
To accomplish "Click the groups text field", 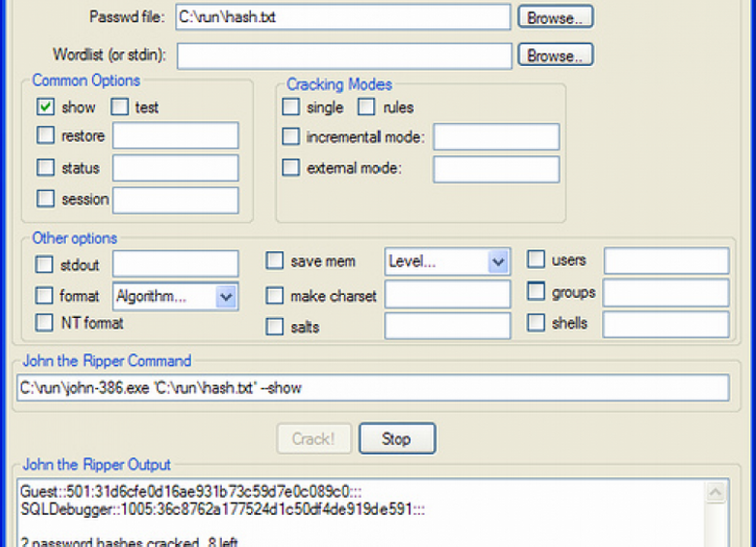I will [666, 293].
